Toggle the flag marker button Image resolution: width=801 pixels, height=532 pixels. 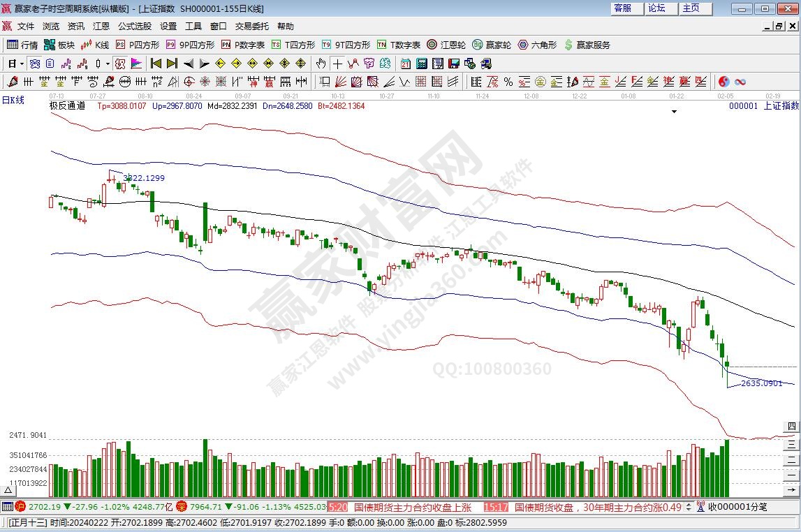pos(136,64)
